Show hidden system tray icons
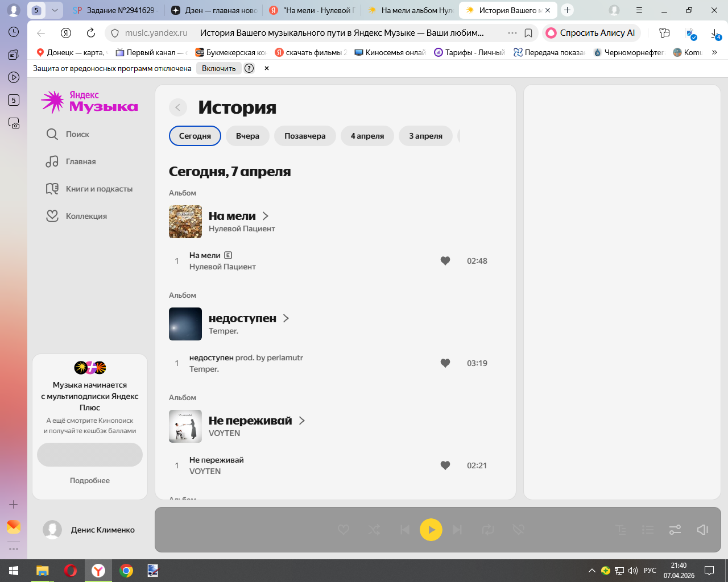 [x=591, y=571]
